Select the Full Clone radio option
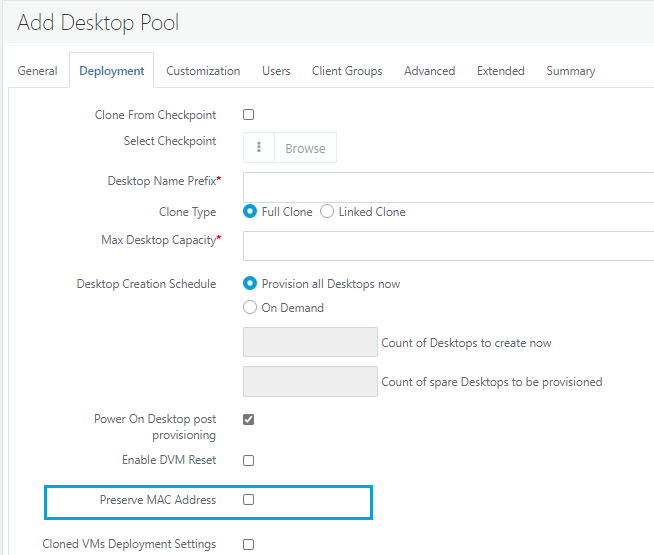This screenshot has width=654, height=555. (x=250, y=211)
